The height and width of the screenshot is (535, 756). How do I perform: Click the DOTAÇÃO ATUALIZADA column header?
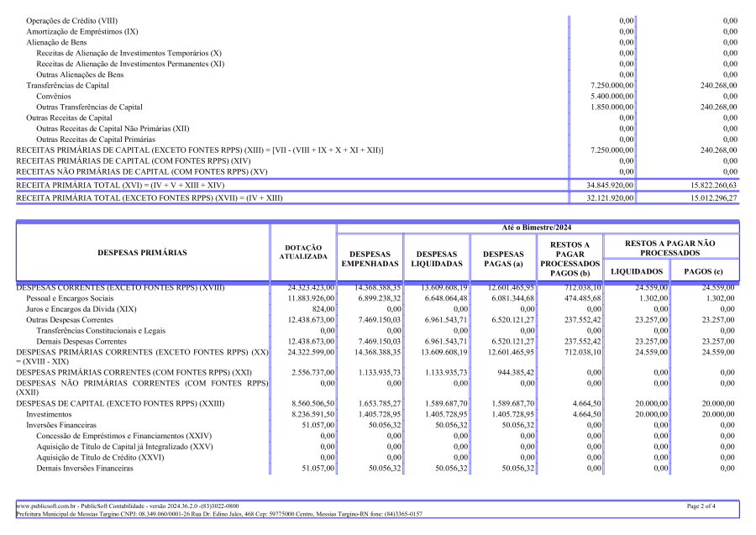[x=303, y=252]
